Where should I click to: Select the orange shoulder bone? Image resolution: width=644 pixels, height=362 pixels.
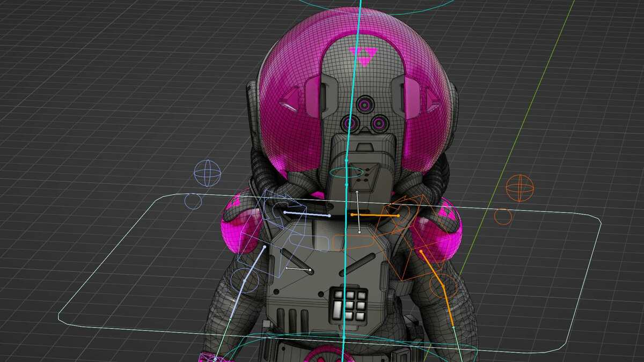pos(375,215)
